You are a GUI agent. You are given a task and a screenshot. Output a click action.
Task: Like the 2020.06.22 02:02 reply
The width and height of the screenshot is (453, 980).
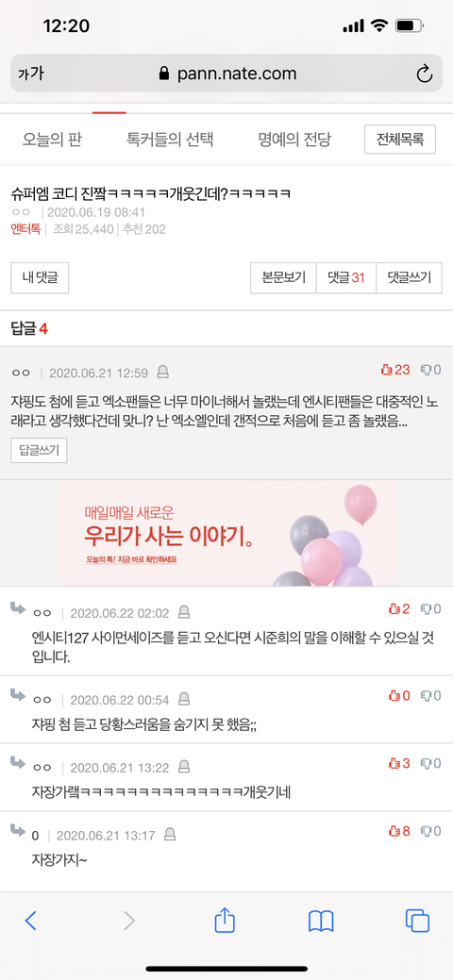[394, 608]
